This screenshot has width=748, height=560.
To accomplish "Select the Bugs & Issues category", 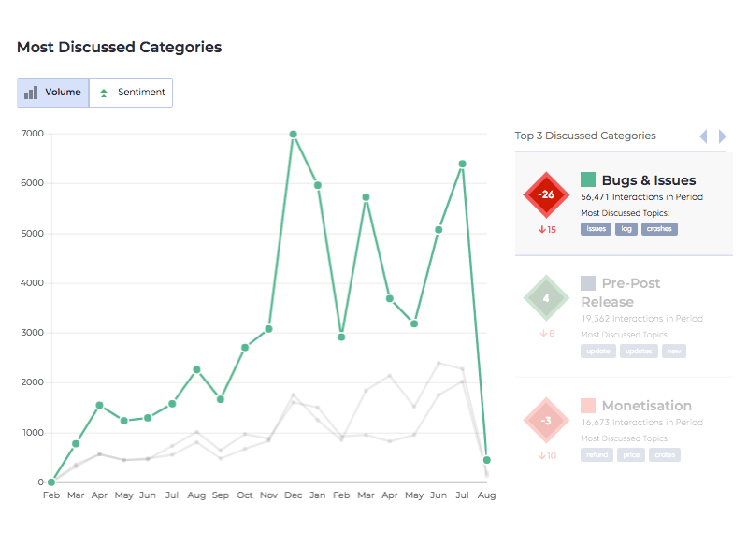I will [648, 180].
